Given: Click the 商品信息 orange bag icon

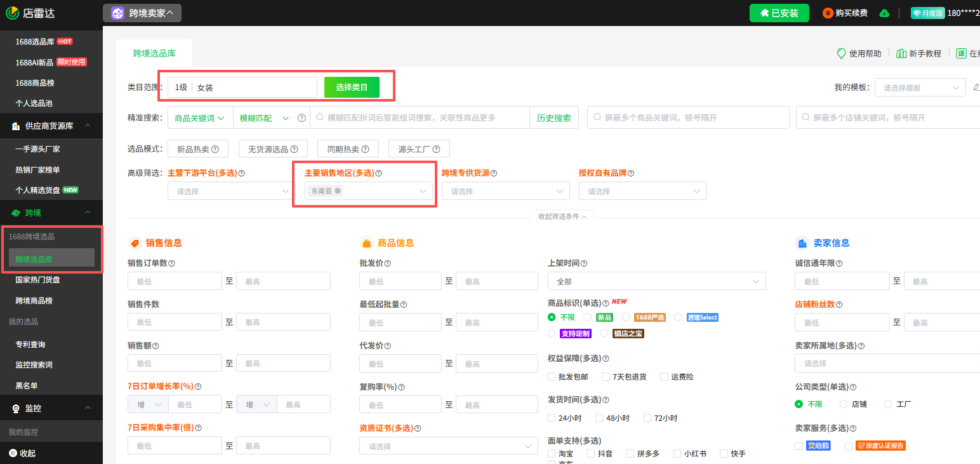Looking at the screenshot, I should pyautogui.click(x=366, y=243).
